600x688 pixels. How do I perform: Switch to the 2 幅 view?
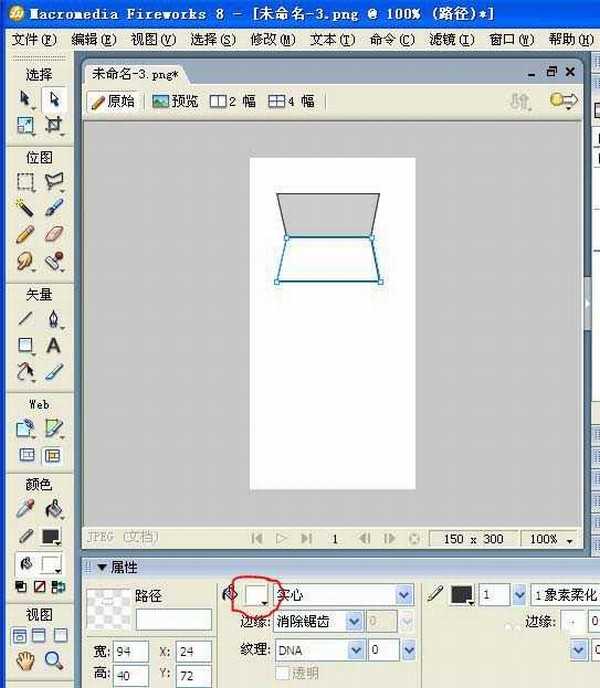[x=233, y=102]
